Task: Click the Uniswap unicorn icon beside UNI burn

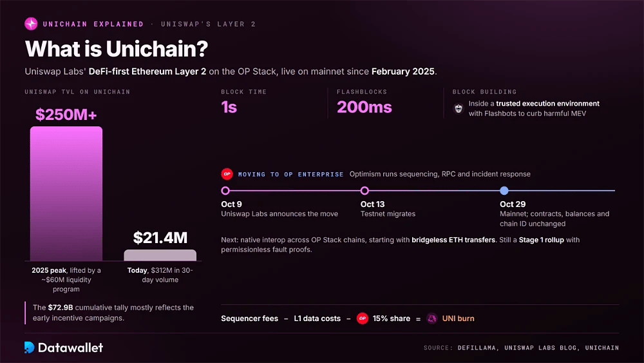Action: [x=431, y=319]
